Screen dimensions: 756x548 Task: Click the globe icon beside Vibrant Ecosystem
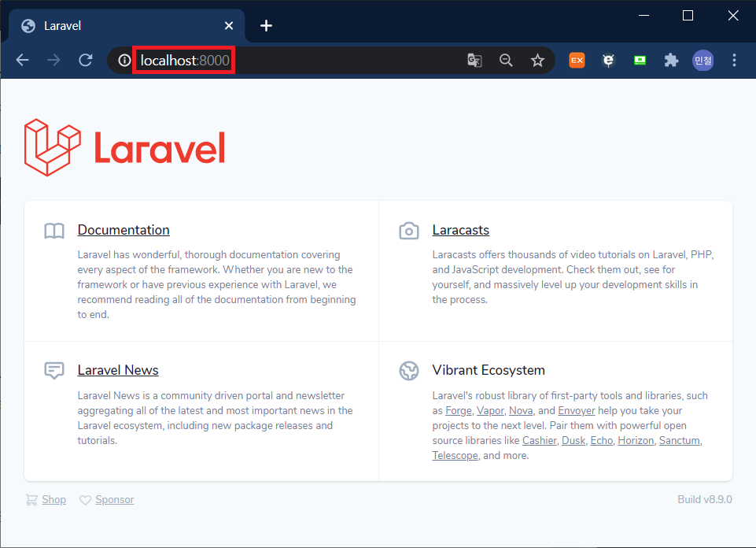click(x=409, y=371)
